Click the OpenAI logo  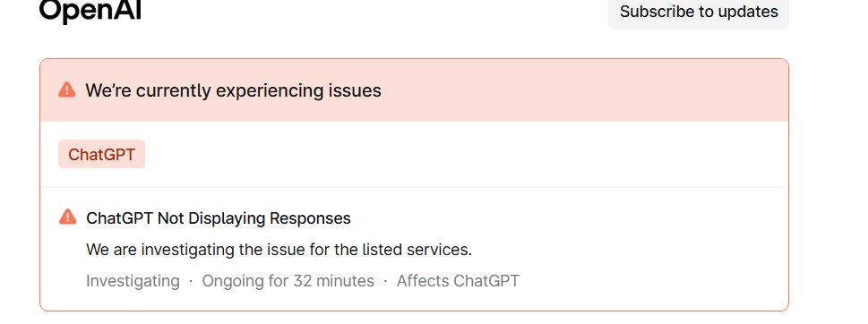point(90,10)
